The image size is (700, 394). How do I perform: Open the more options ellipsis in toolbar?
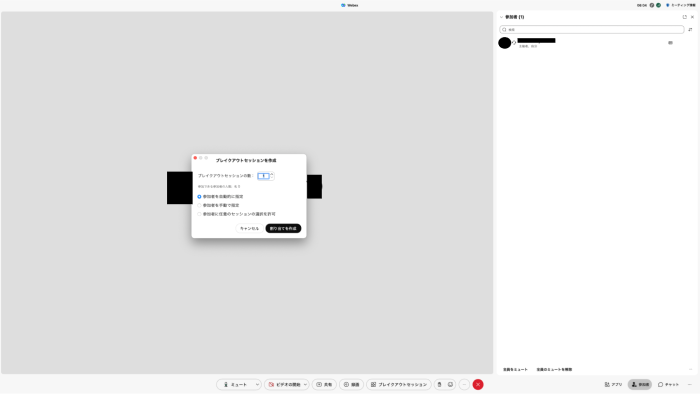464,384
